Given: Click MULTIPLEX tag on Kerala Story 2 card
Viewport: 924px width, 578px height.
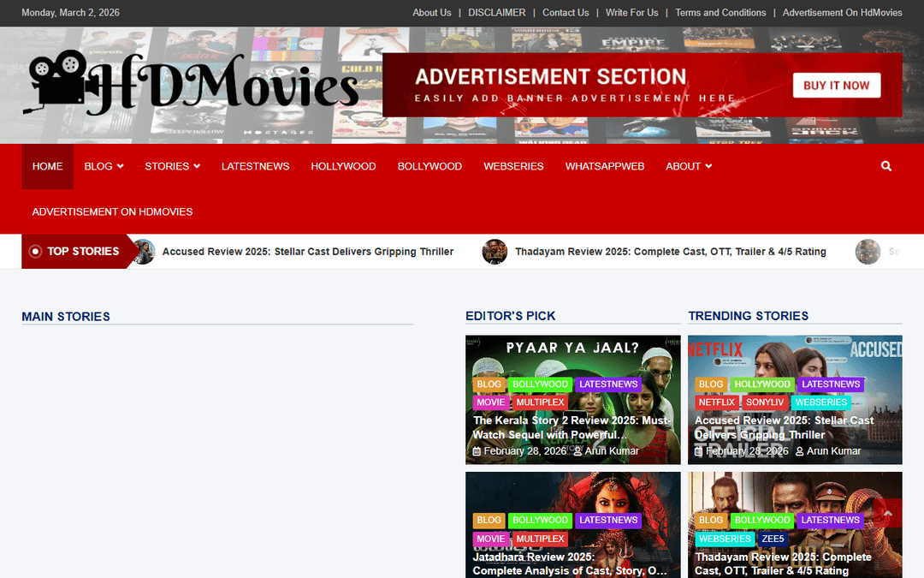Looking at the screenshot, I should pyautogui.click(x=541, y=402).
